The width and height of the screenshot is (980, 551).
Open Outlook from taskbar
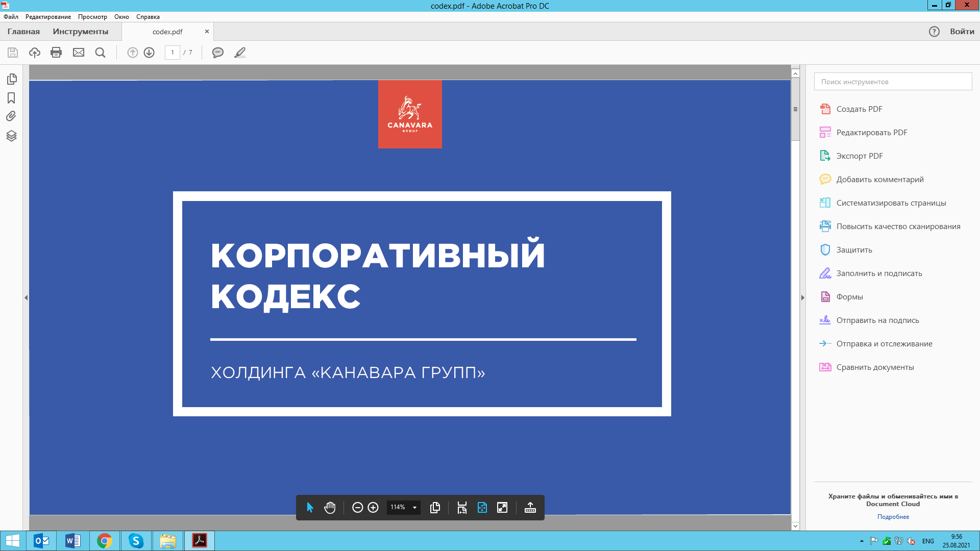point(41,541)
